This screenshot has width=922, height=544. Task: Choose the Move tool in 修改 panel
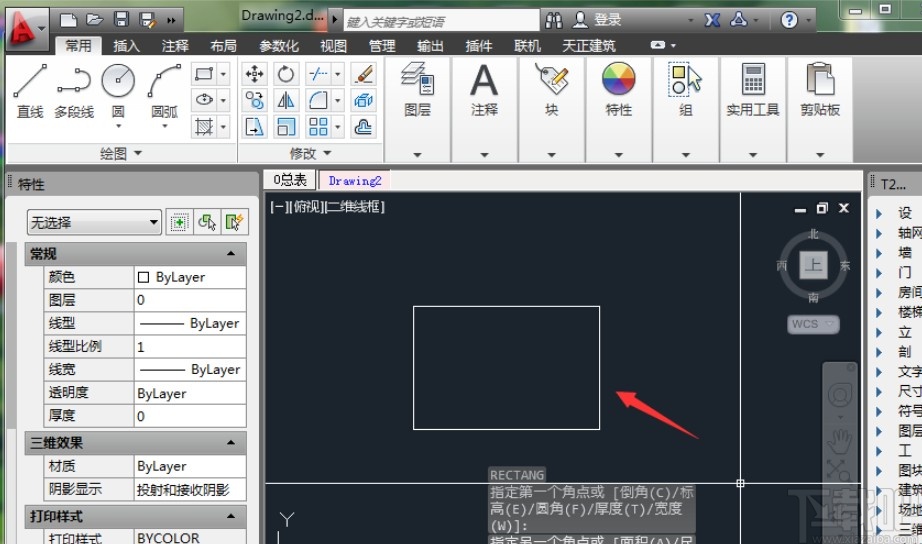coord(255,74)
